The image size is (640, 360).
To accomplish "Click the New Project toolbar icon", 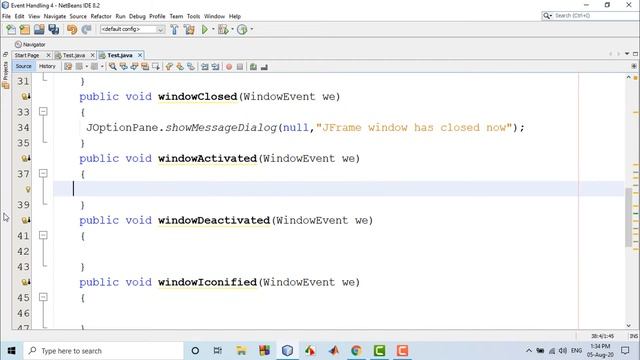I will coord(25,29).
